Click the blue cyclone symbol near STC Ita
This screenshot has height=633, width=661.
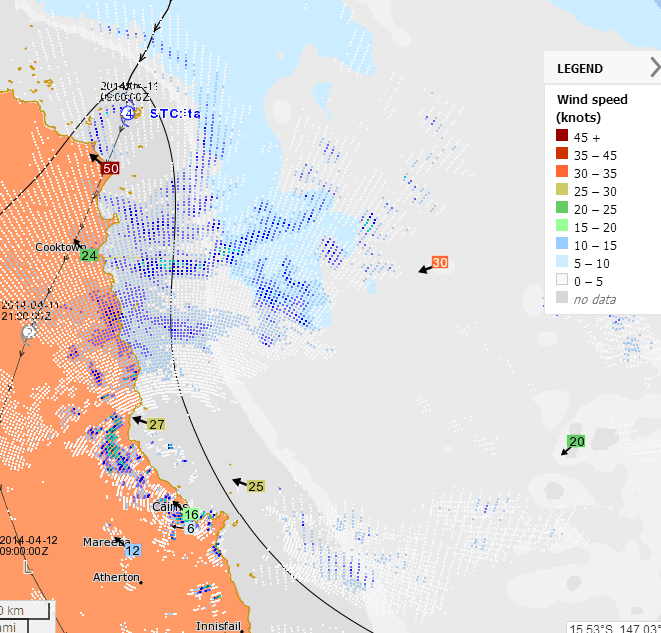click(x=128, y=114)
